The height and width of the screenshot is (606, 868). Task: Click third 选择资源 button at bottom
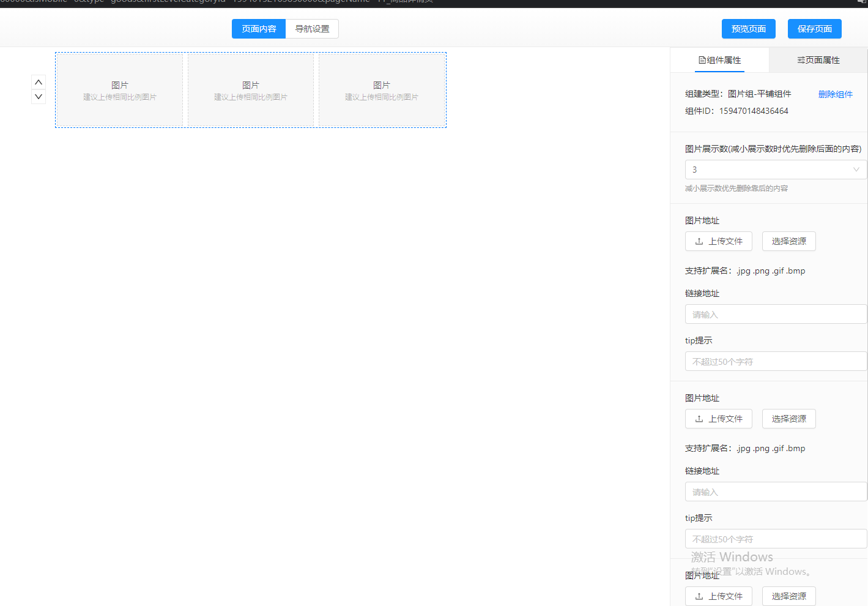pos(789,596)
